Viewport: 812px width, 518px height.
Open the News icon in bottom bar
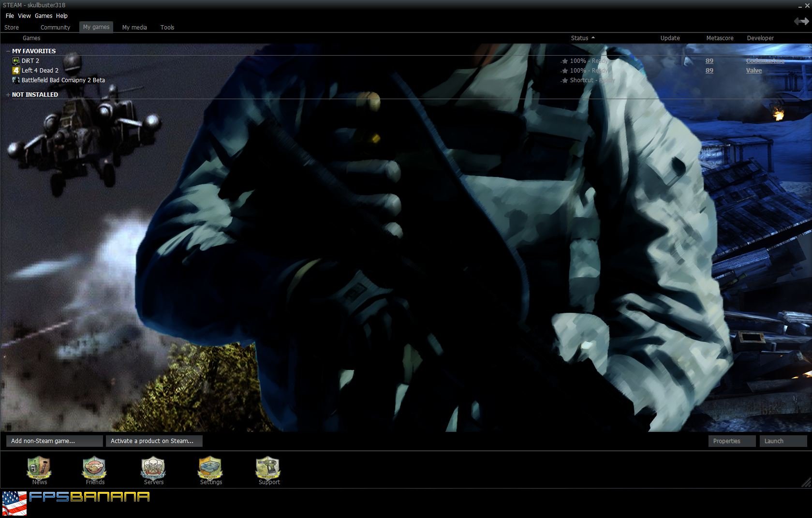coord(39,468)
